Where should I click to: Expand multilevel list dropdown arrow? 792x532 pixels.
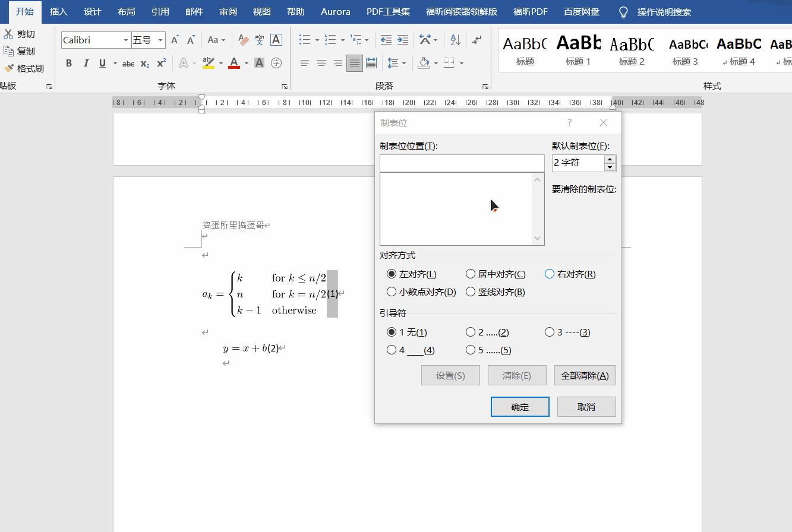(367, 40)
